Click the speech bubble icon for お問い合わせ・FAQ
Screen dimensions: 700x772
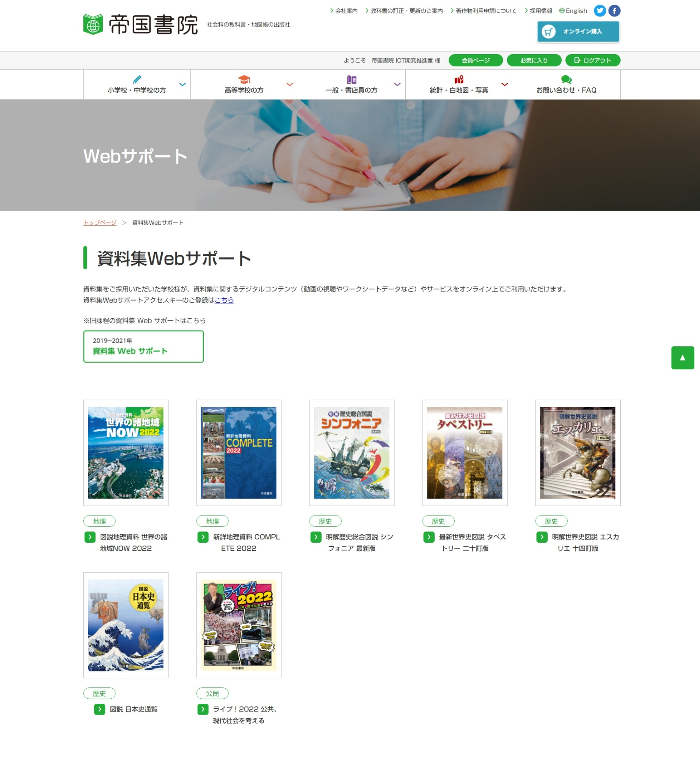tap(566, 79)
